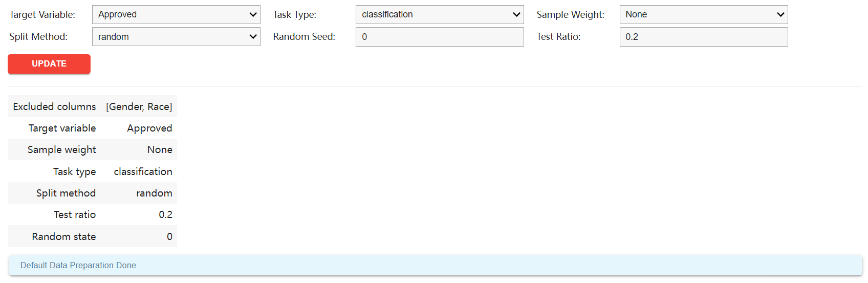
Task: Click the "Split Method:" form label
Action: [38, 37]
